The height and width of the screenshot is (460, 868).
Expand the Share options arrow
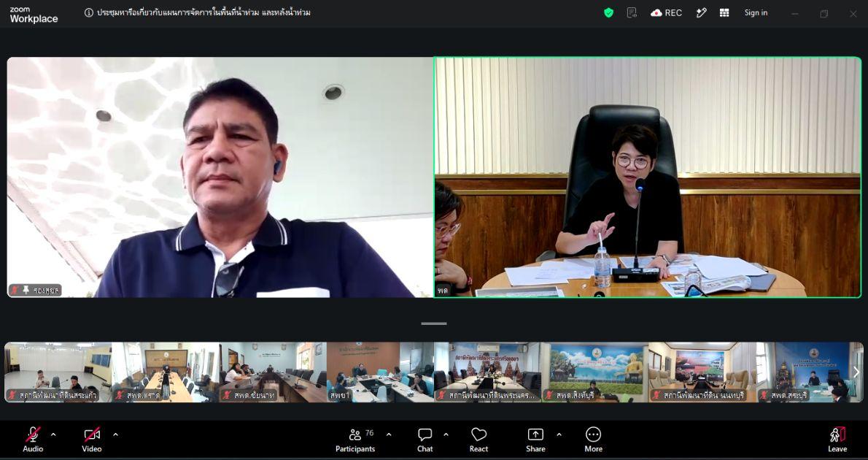coord(559,434)
